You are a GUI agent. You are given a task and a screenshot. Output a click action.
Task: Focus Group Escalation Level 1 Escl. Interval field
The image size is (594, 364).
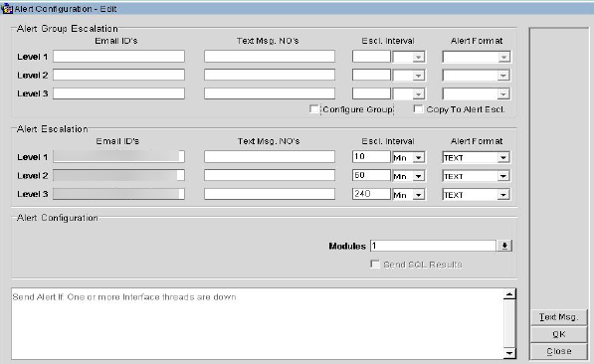[x=371, y=57]
